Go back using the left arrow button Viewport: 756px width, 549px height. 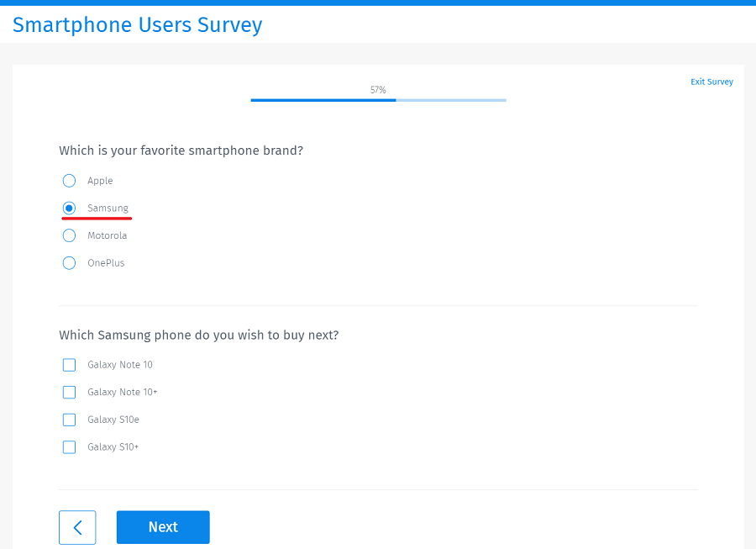click(x=77, y=527)
